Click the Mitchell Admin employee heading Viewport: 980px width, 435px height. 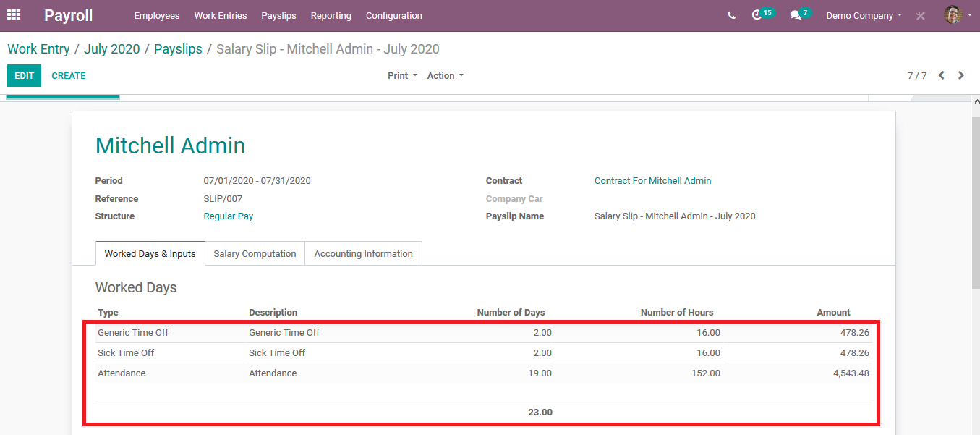[x=170, y=145]
